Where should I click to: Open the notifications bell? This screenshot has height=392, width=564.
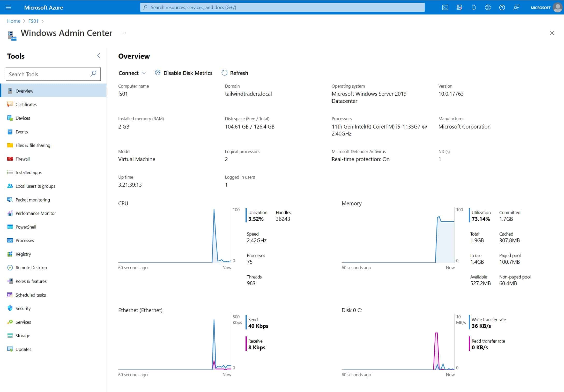coord(473,7)
